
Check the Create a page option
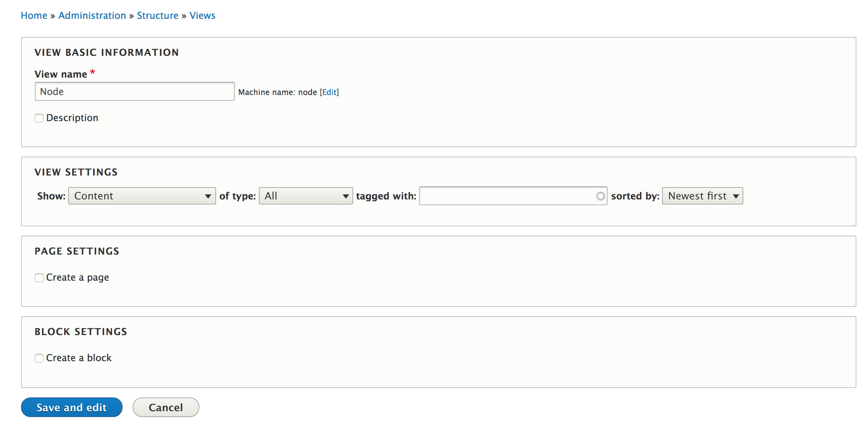point(39,277)
